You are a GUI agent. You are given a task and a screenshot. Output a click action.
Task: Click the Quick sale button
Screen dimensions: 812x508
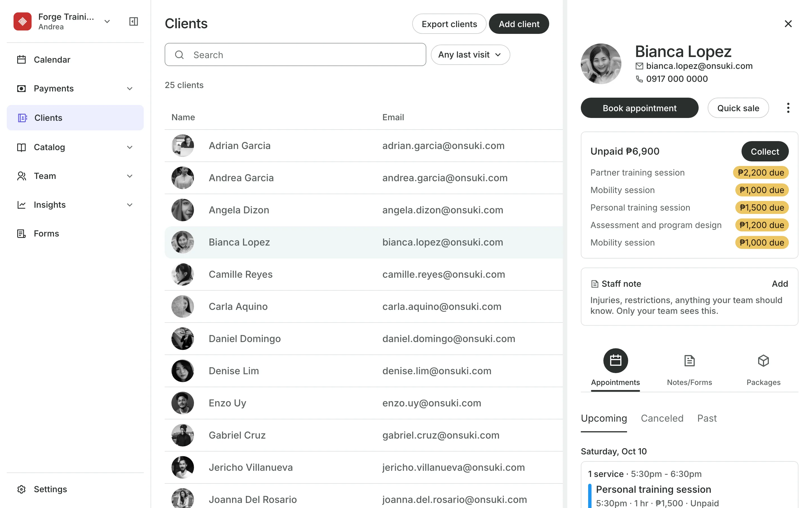coord(738,108)
